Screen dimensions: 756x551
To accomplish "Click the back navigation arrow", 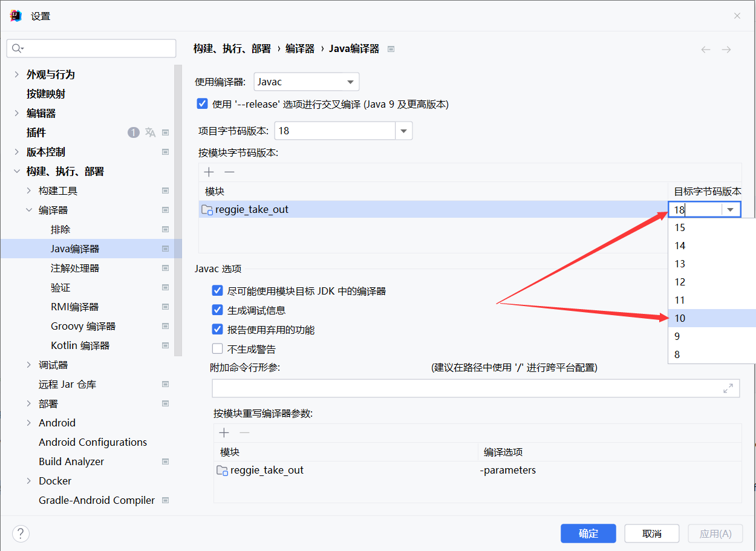I will pos(706,50).
